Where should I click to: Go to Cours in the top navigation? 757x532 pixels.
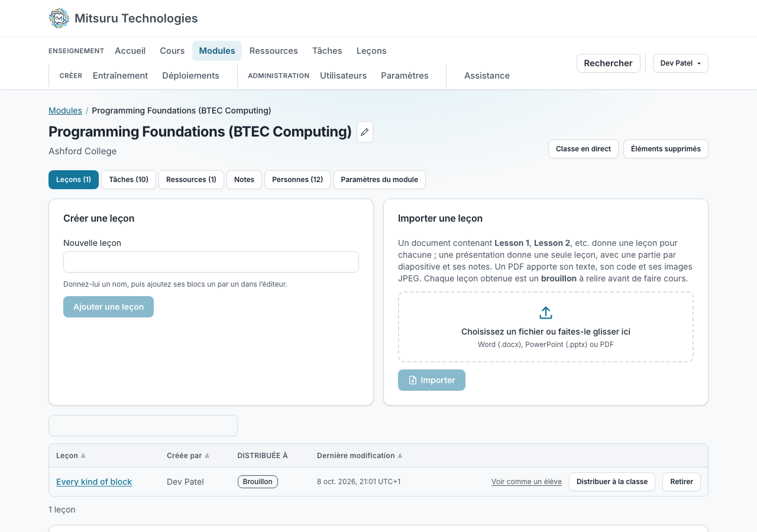click(172, 51)
